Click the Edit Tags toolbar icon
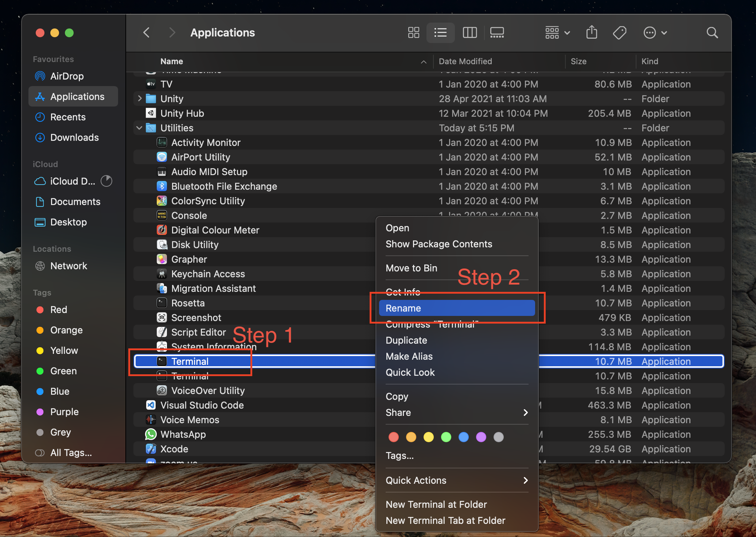Screen dimensions: 756x537 619,33
